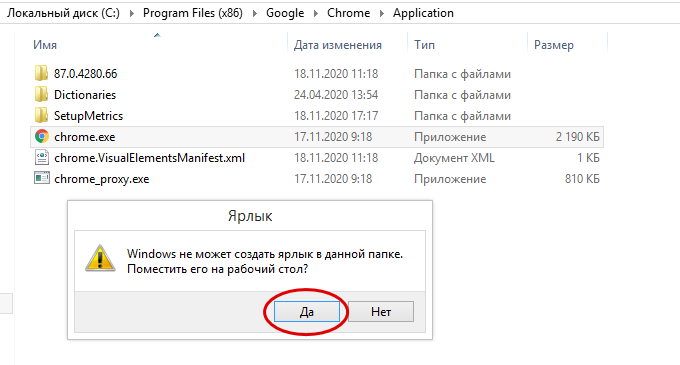Expand breadcrumb arrow after Google
680x365 pixels.
[x=316, y=13]
